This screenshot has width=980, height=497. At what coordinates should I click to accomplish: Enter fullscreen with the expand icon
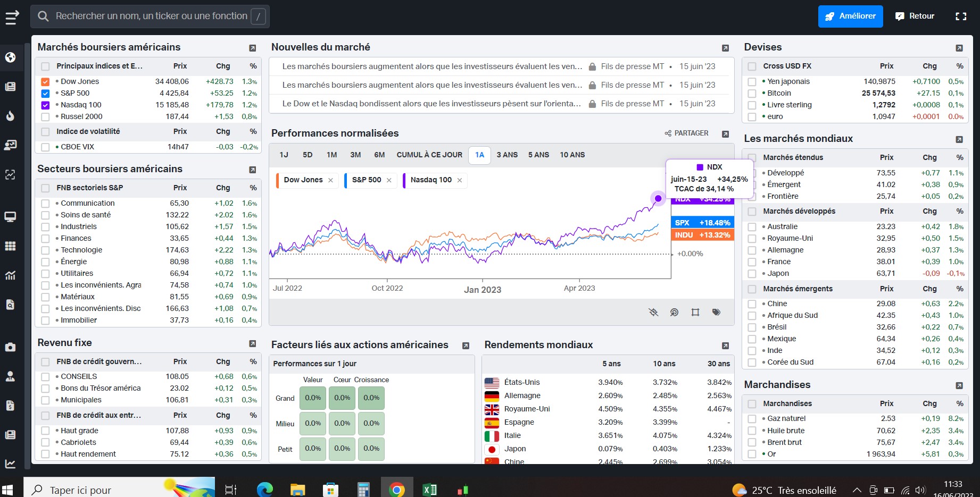961,16
